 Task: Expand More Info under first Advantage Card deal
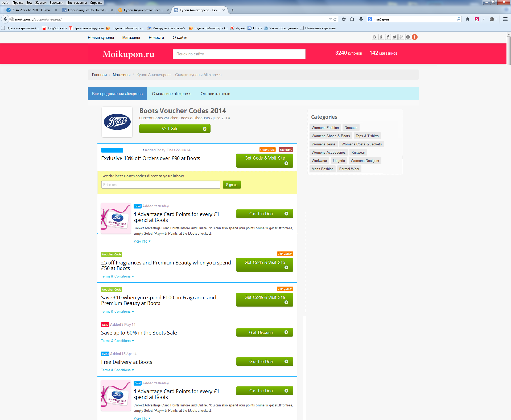tap(142, 241)
